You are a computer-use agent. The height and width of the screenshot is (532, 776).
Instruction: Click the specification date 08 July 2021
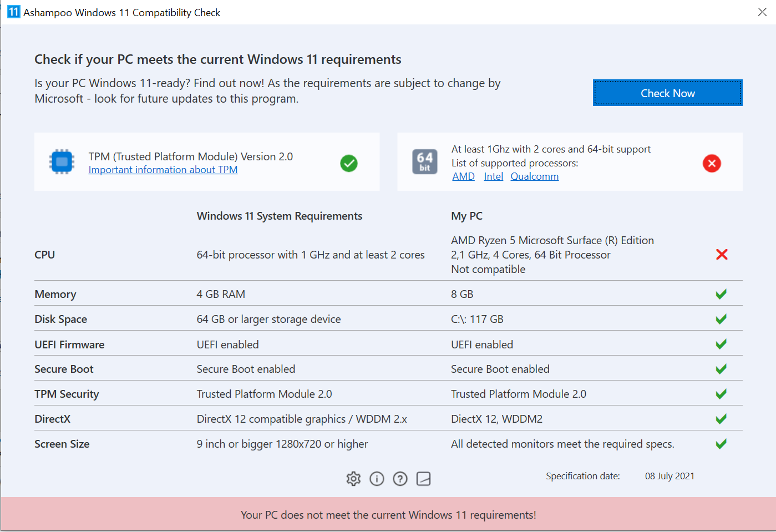tap(670, 476)
